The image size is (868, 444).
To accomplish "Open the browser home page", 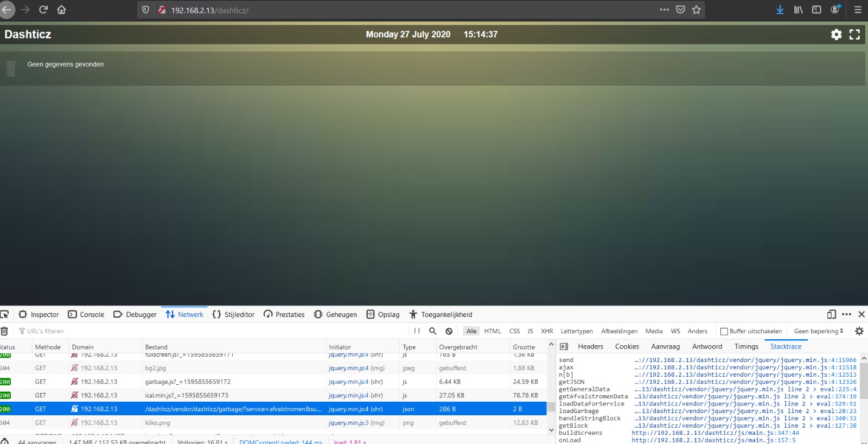I will (61, 10).
